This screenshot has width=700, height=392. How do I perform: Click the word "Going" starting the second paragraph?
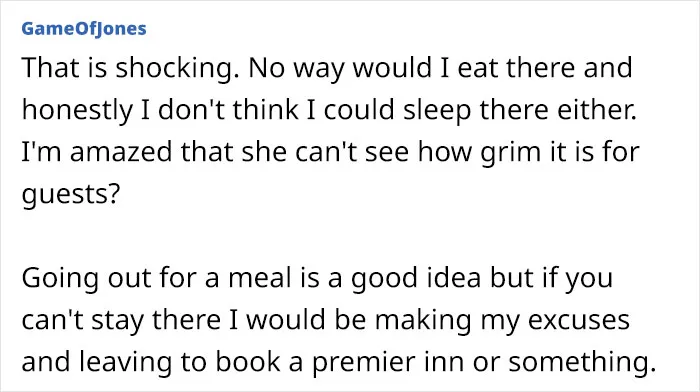[60, 279]
